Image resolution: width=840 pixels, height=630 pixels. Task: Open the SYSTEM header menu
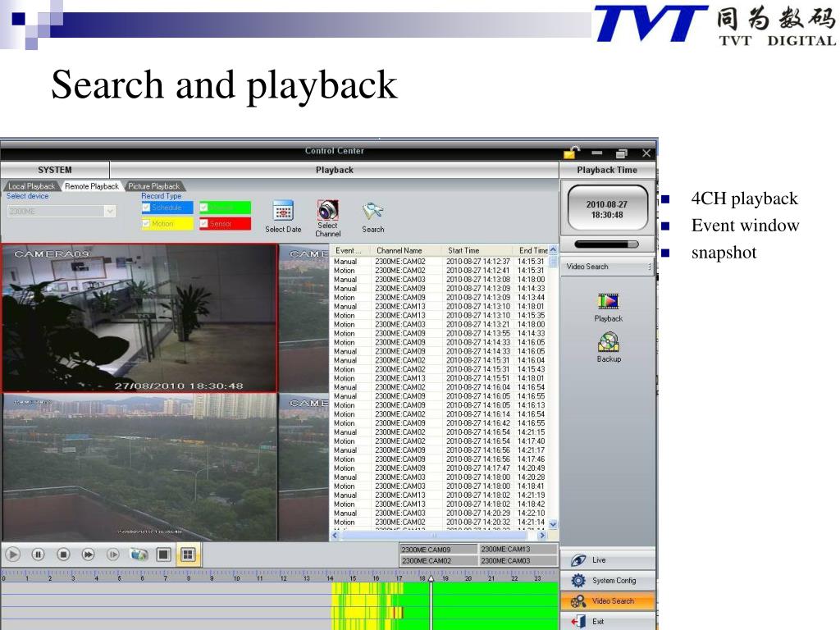[55, 170]
